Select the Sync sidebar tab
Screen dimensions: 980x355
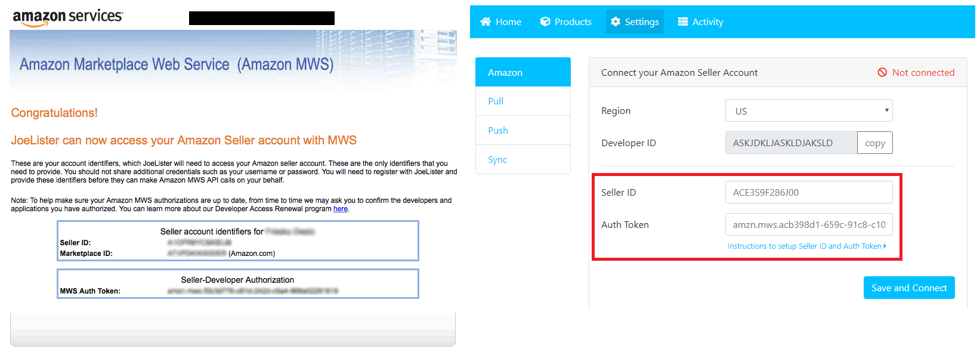click(x=523, y=160)
